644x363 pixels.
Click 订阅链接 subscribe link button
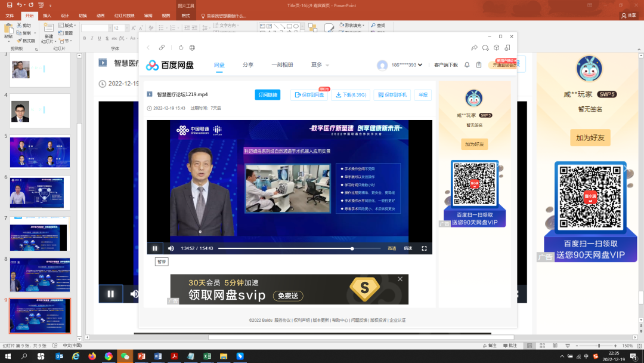pos(268,95)
